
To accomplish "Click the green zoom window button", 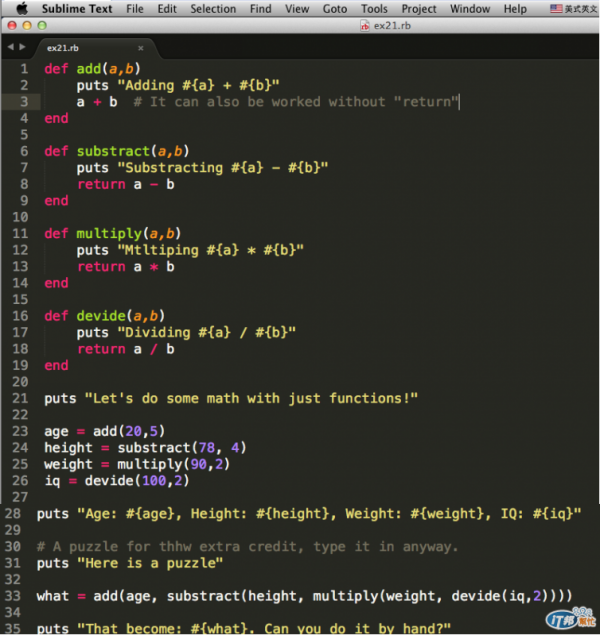I will (42, 26).
